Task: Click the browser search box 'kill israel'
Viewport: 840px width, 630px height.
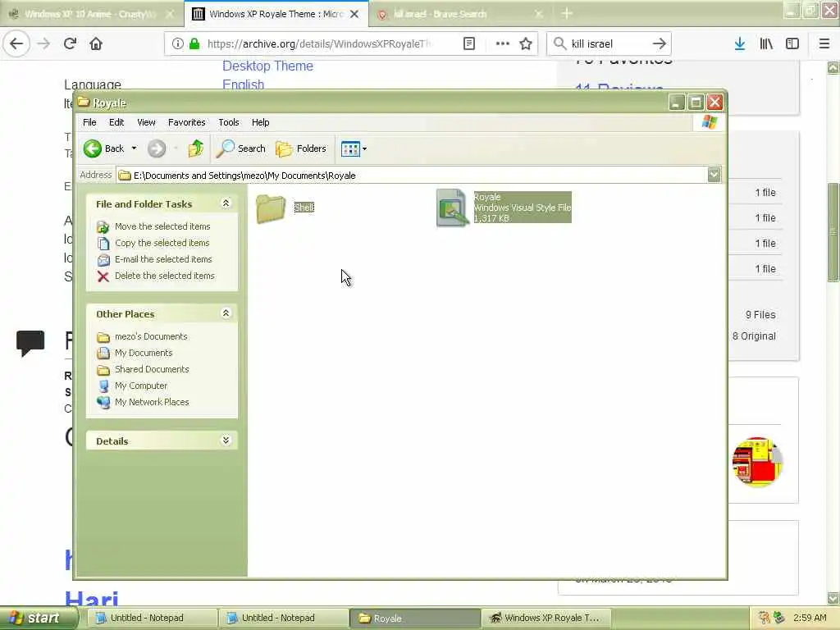Action: [x=608, y=43]
